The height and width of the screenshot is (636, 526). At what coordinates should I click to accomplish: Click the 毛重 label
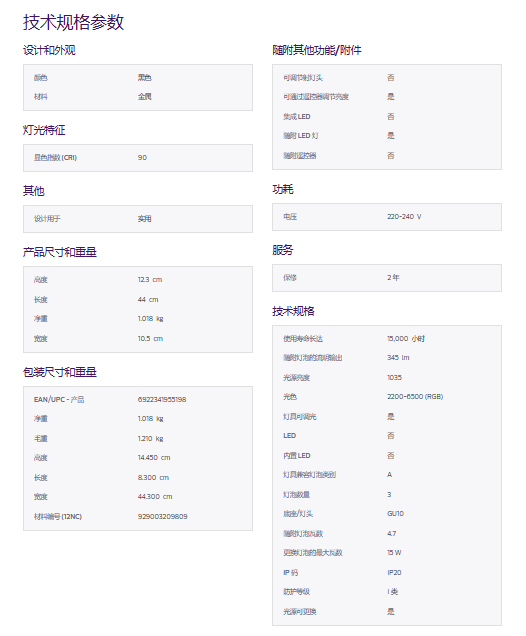pyautogui.click(x=41, y=438)
